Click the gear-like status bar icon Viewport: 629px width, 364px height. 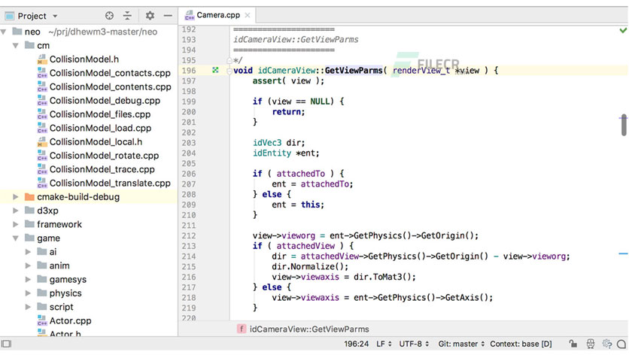[607, 344]
